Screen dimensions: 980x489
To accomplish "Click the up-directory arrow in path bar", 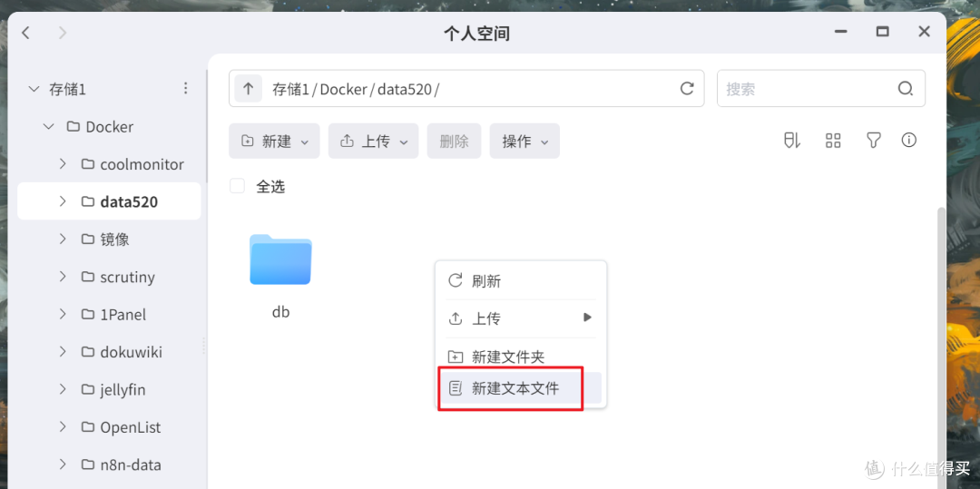I will [248, 89].
